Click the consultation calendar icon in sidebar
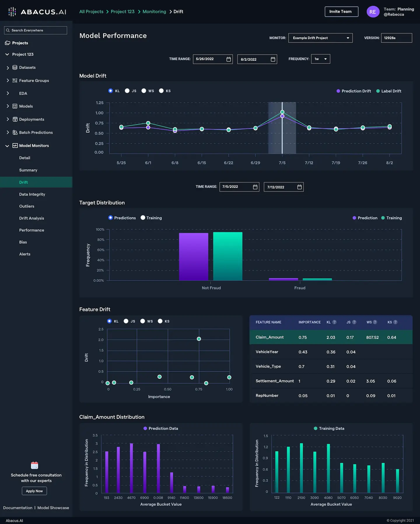The image size is (420, 524). click(x=34, y=465)
